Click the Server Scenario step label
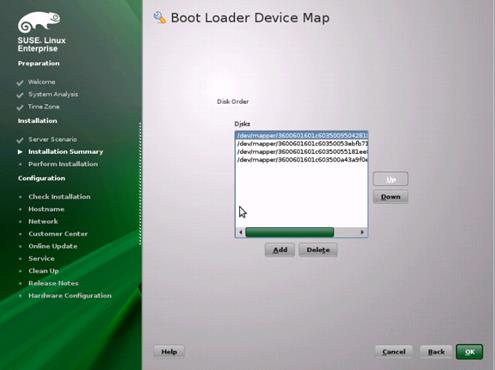Image resolution: width=495 pixels, height=370 pixels. [x=52, y=139]
